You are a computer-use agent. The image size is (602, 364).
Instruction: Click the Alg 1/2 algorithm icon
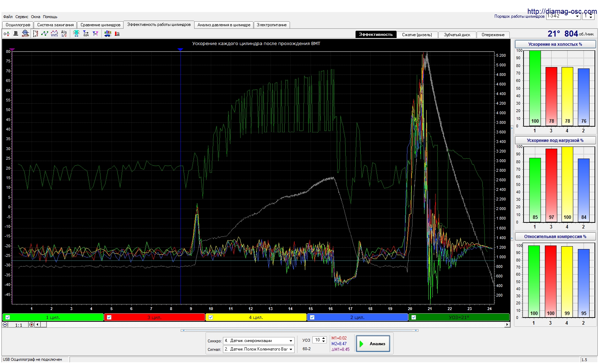click(64, 34)
